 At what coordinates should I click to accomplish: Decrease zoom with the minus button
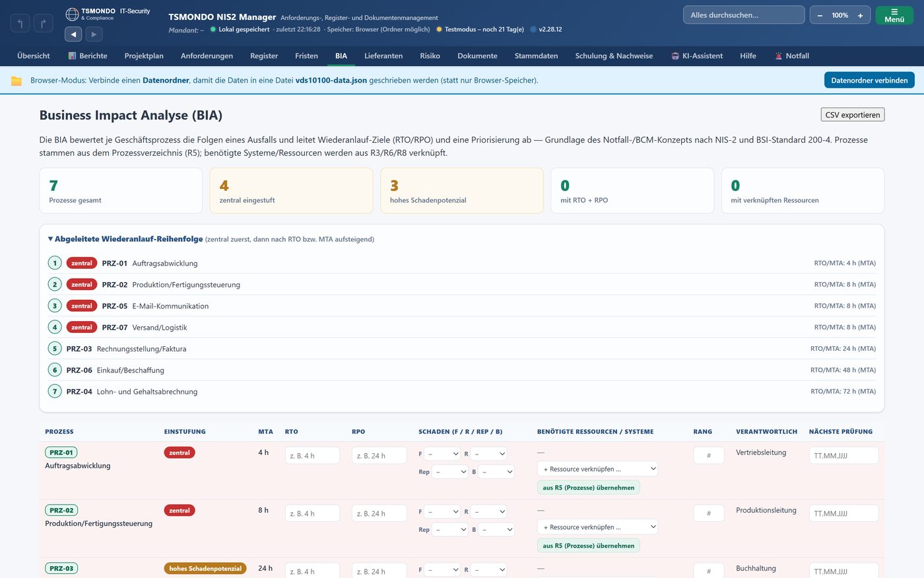820,15
